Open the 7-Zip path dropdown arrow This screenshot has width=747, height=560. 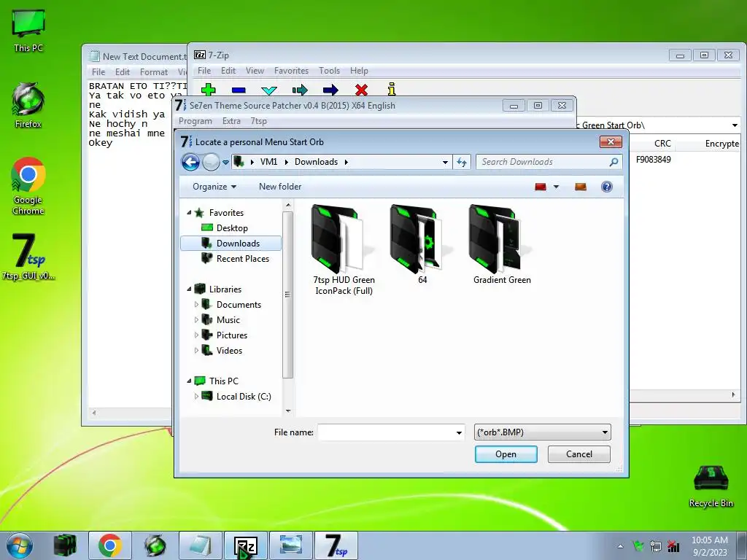(x=735, y=125)
